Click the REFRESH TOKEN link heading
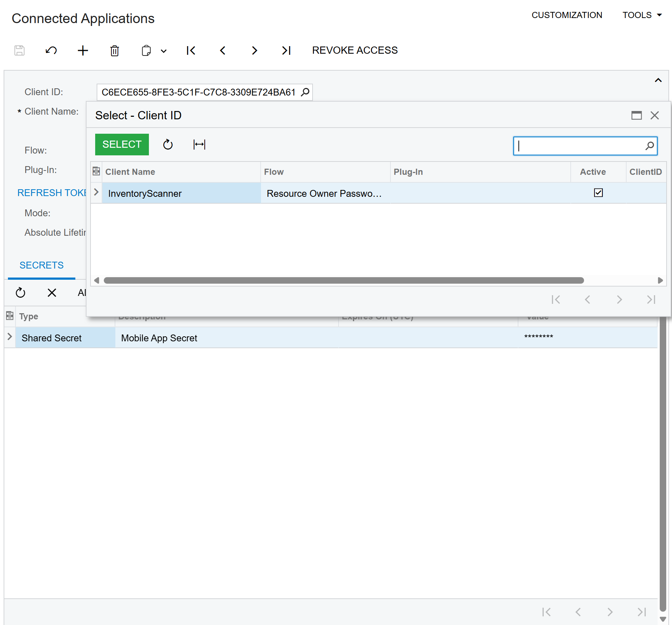 [x=52, y=193]
